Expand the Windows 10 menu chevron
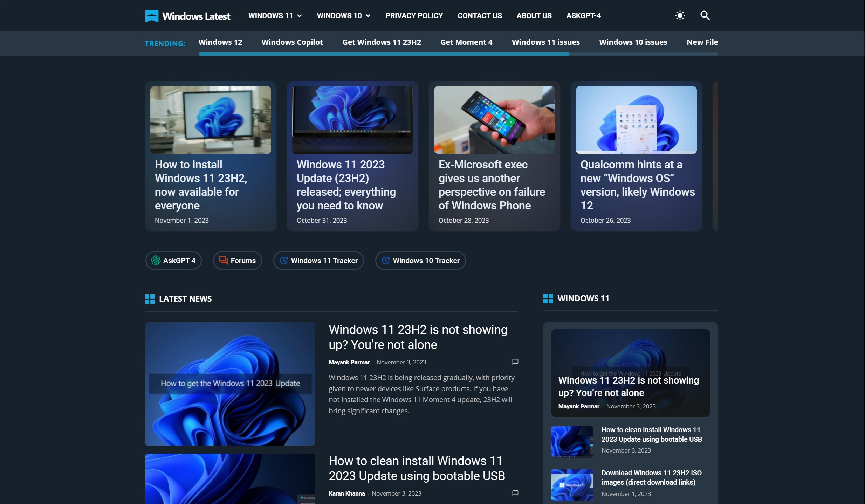This screenshot has height=504, width=865. (x=368, y=16)
